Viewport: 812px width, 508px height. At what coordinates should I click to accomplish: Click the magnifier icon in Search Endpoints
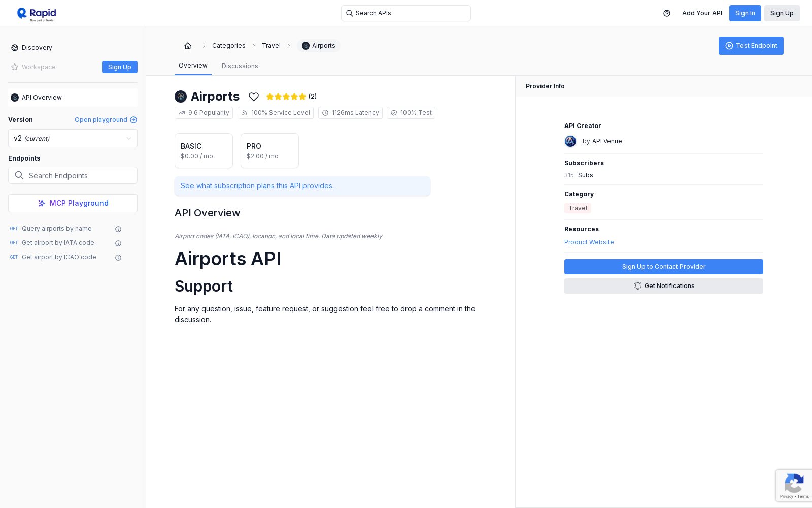[19, 175]
